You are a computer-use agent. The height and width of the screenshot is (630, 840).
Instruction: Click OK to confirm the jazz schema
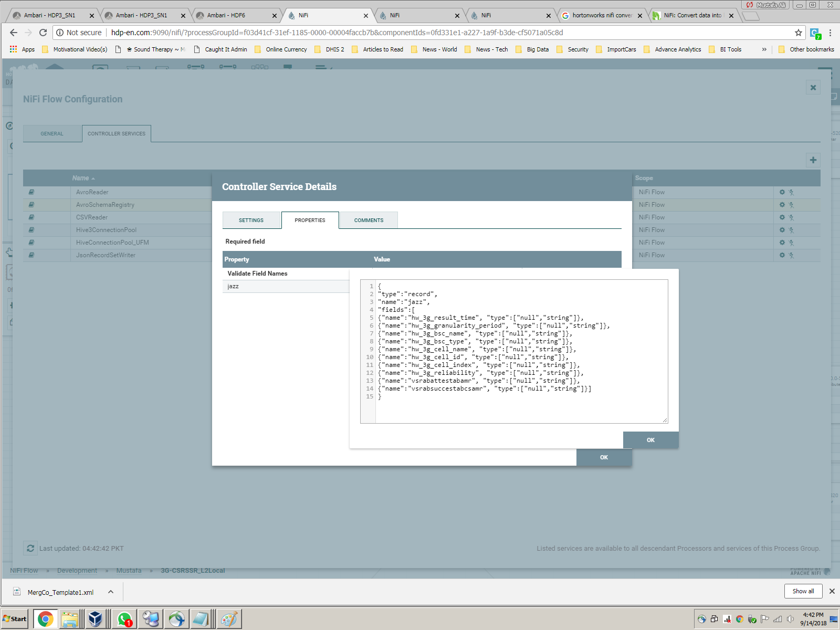coord(650,440)
